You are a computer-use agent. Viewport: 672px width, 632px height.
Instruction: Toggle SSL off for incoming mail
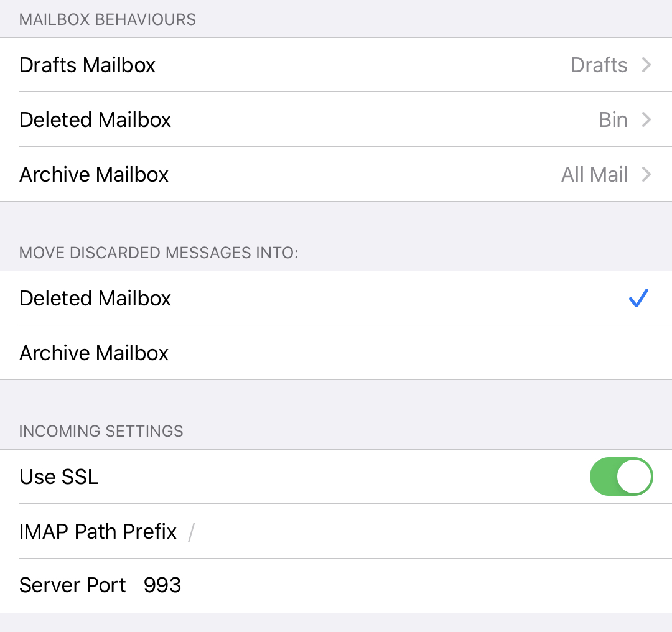621,476
